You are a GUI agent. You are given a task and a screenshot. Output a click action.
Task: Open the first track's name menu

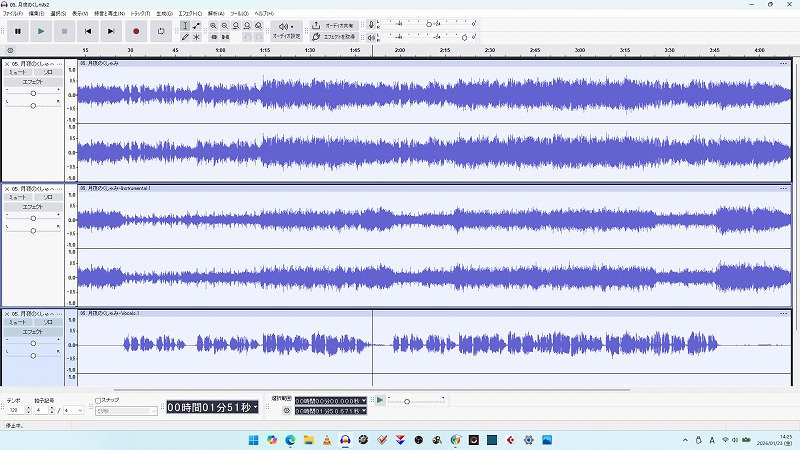point(32,63)
